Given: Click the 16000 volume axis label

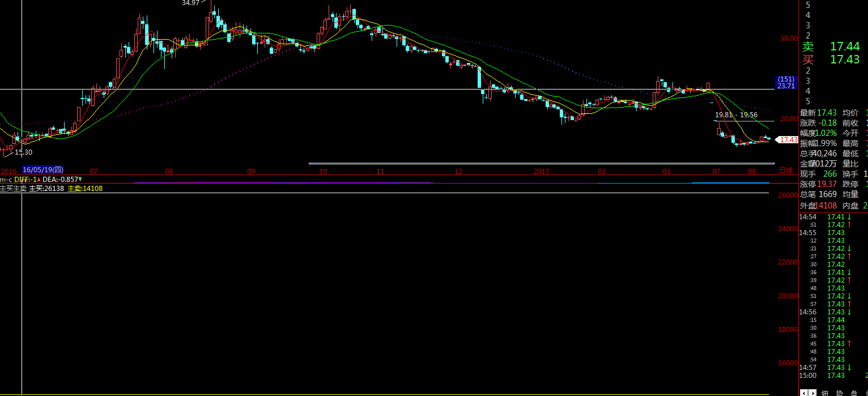Looking at the screenshot, I should coord(788,363).
